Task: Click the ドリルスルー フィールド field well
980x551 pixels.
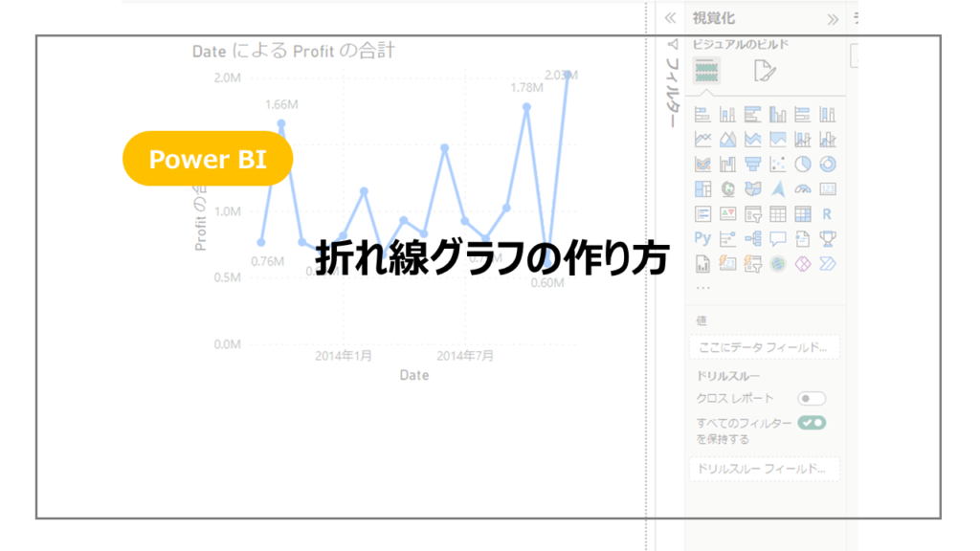Action: tap(764, 468)
